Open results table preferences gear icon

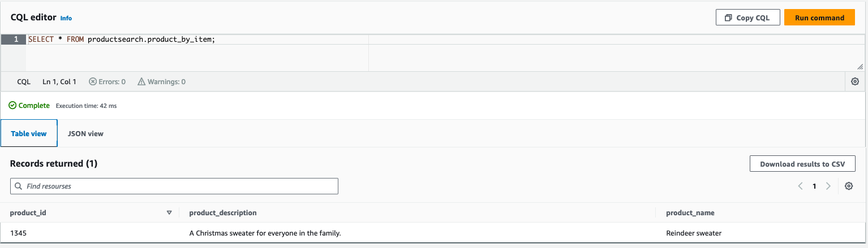point(848,186)
